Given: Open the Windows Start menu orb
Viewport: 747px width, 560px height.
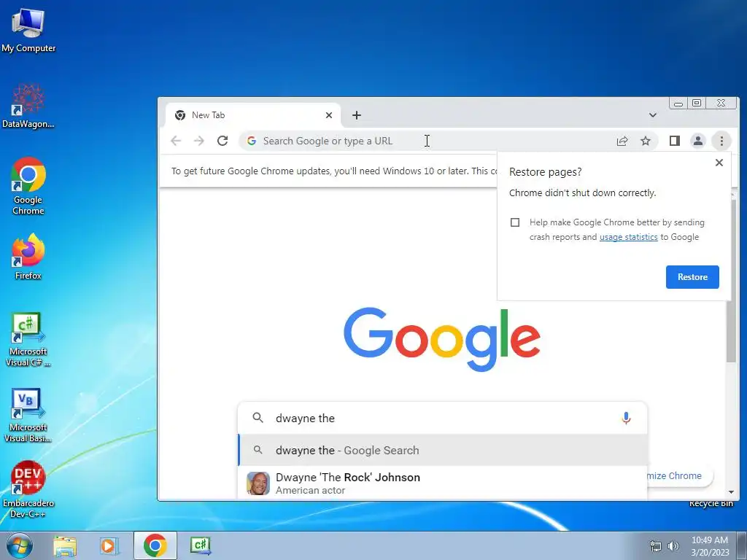Looking at the screenshot, I should pyautogui.click(x=20, y=545).
